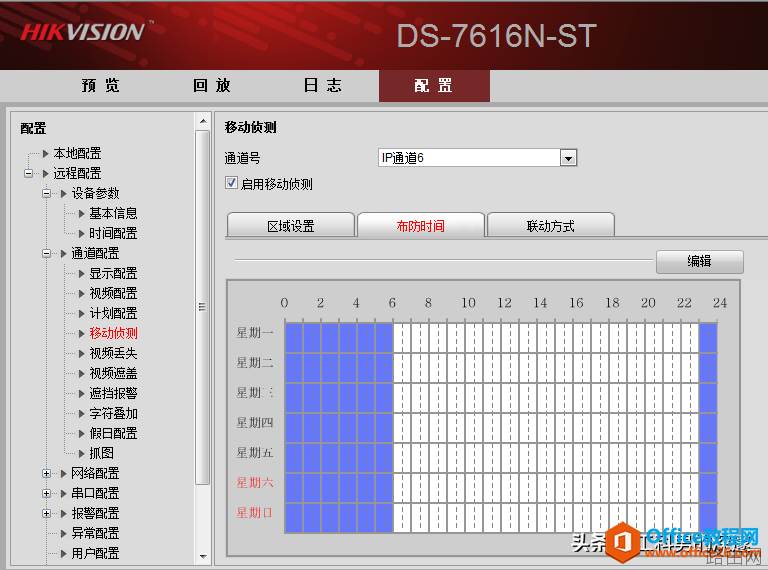768x570 pixels.
Task: Select 用户配置 in the tree
Action: (x=96, y=553)
